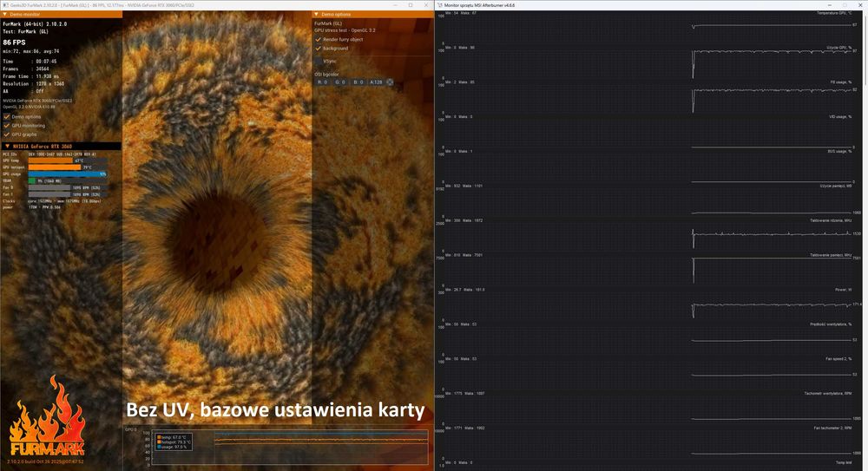Click the Resolution row in Demo monitor
This screenshot has height=471, width=868.
34,83
